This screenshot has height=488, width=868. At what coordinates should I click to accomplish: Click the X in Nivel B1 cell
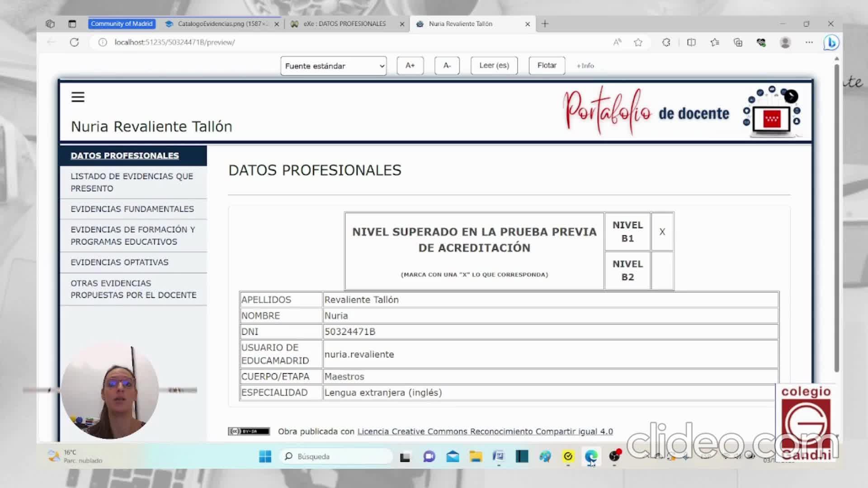pos(662,232)
